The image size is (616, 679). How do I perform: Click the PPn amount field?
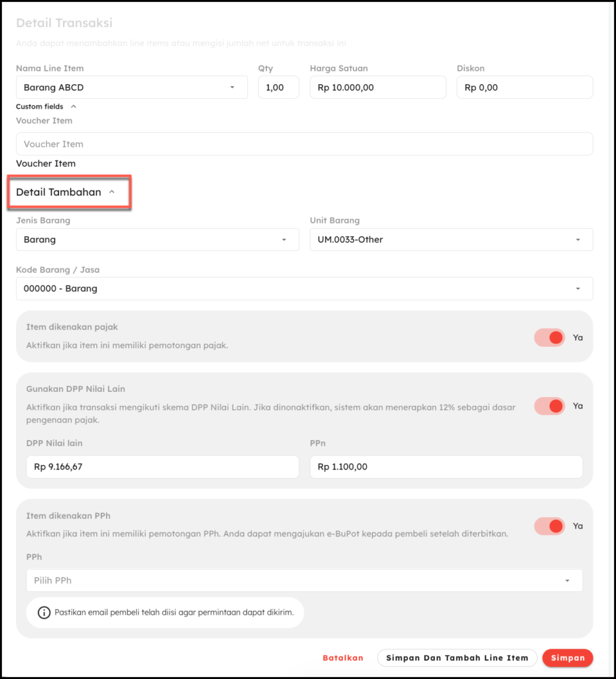pos(446,467)
